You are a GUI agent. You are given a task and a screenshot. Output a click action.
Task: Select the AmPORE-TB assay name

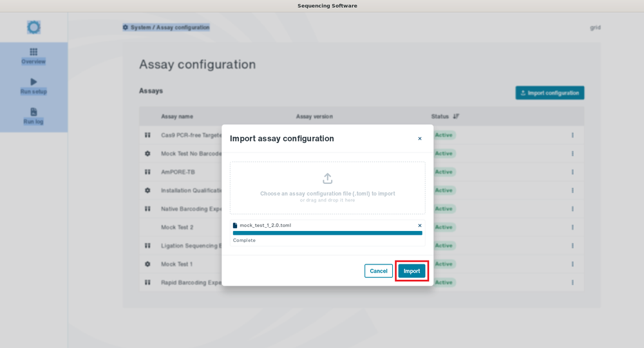click(178, 172)
